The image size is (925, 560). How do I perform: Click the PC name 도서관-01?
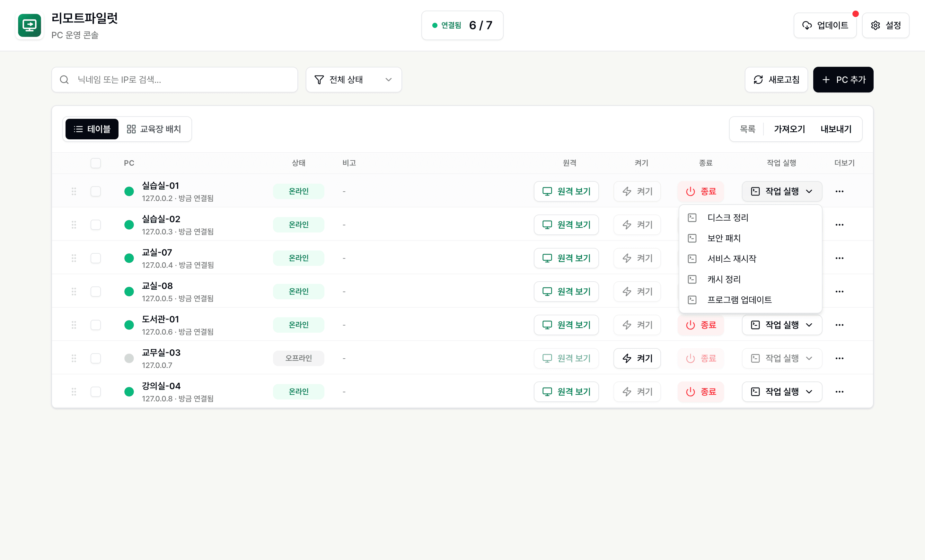point(160,319)
